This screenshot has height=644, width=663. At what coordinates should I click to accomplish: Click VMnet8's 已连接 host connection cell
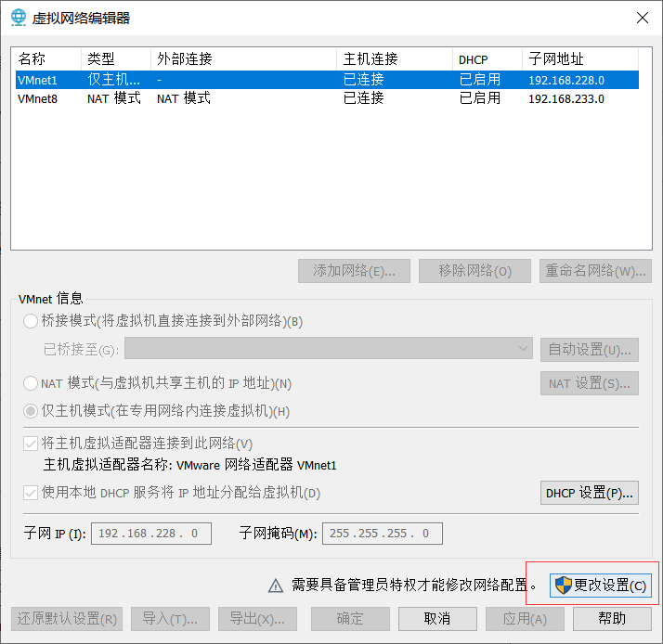click(364, 98)
